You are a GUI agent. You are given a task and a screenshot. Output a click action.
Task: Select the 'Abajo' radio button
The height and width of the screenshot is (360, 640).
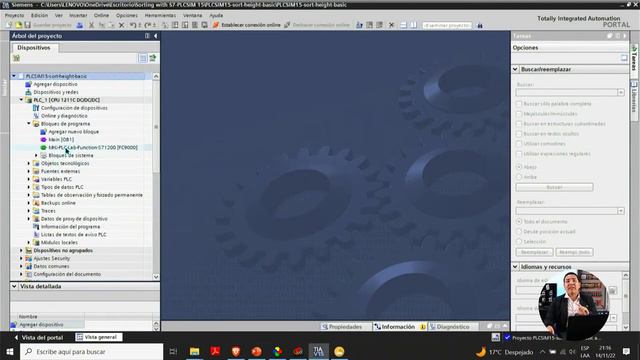(519, 167)
